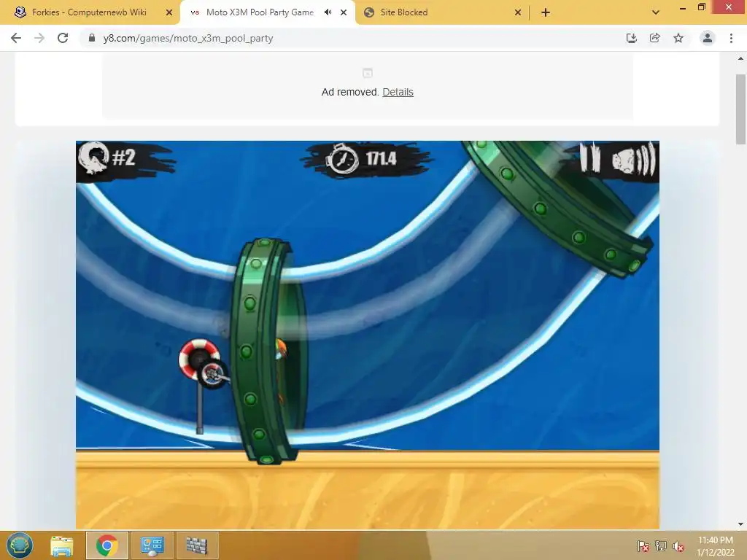Screen dimensions: 747x560
Task: Go forward to the next page
Action: click(x=39, y=38)
